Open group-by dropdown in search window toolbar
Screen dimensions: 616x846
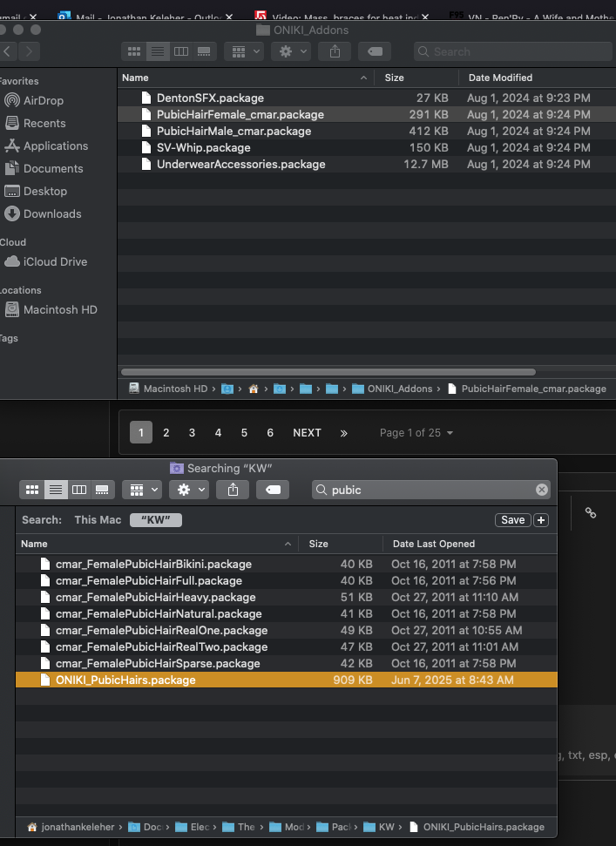pos(142,490)
